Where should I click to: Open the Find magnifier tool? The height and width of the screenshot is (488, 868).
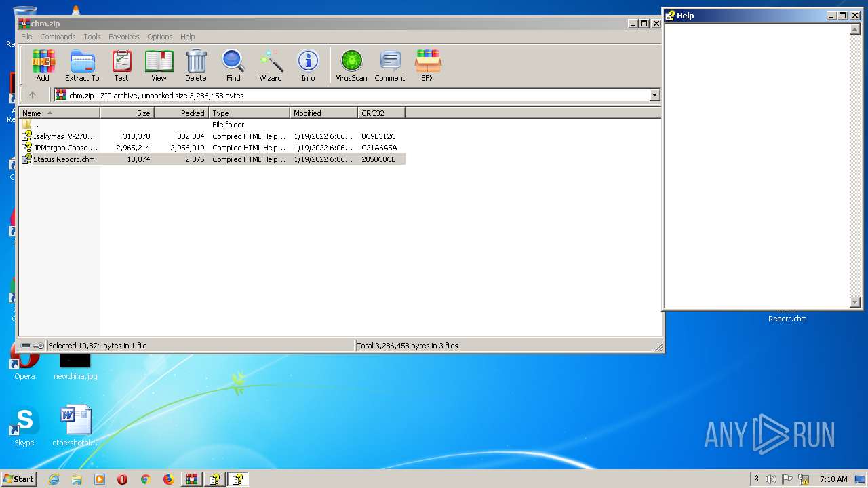pos(233,66)
